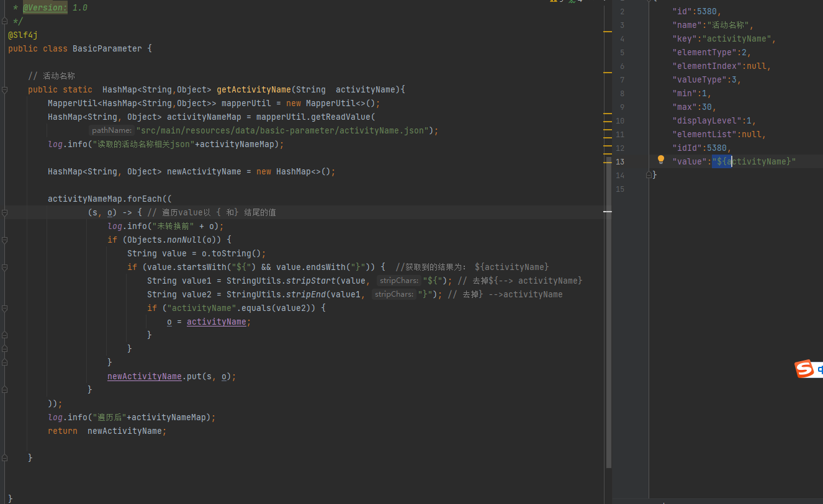The width and height of the screenshot is (823, 504).
Task: Click the "max" key in JSON
Action: point(685,107)
